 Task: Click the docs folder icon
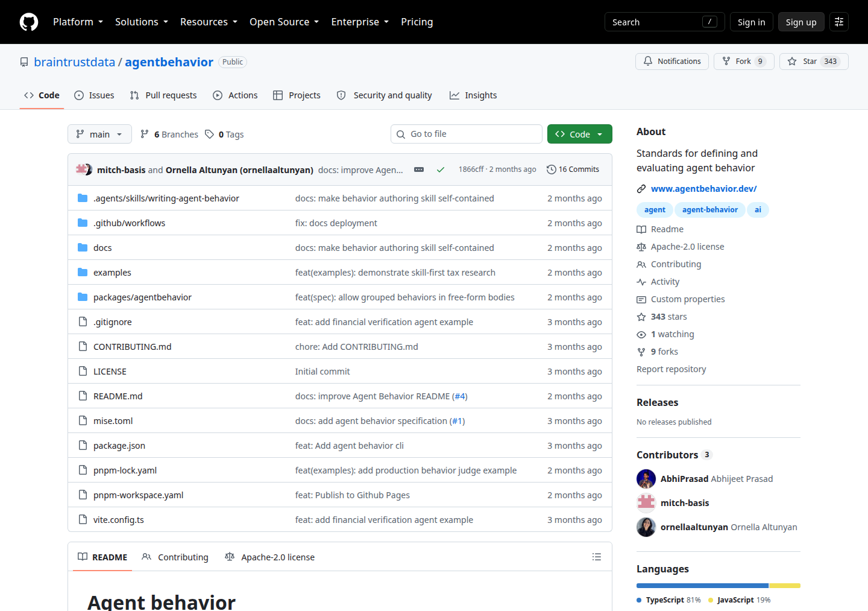pos(83,248)
